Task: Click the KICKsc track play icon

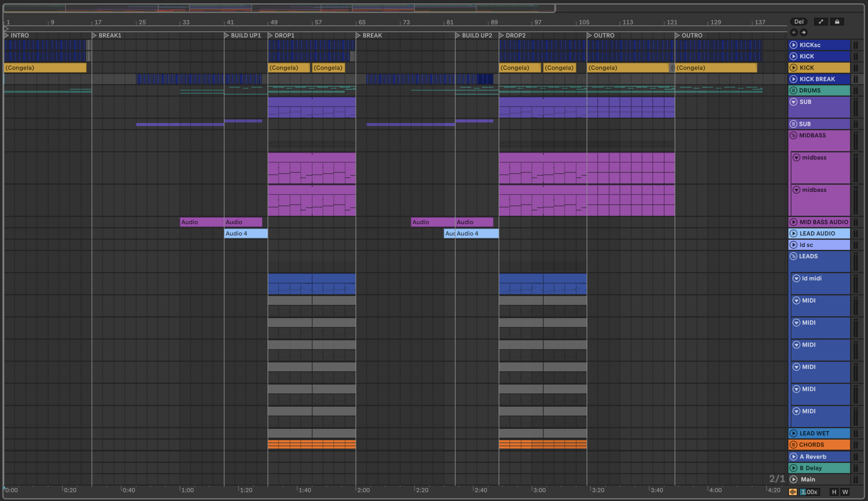Action: 794,45
